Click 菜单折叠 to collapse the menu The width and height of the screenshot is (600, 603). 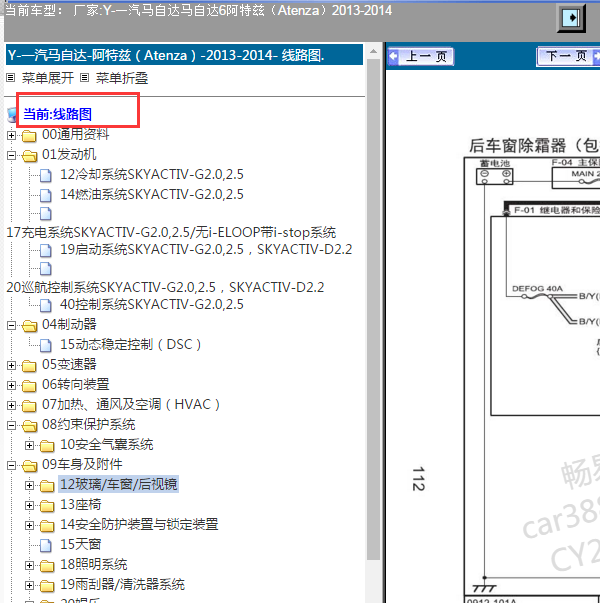[122, 78]
